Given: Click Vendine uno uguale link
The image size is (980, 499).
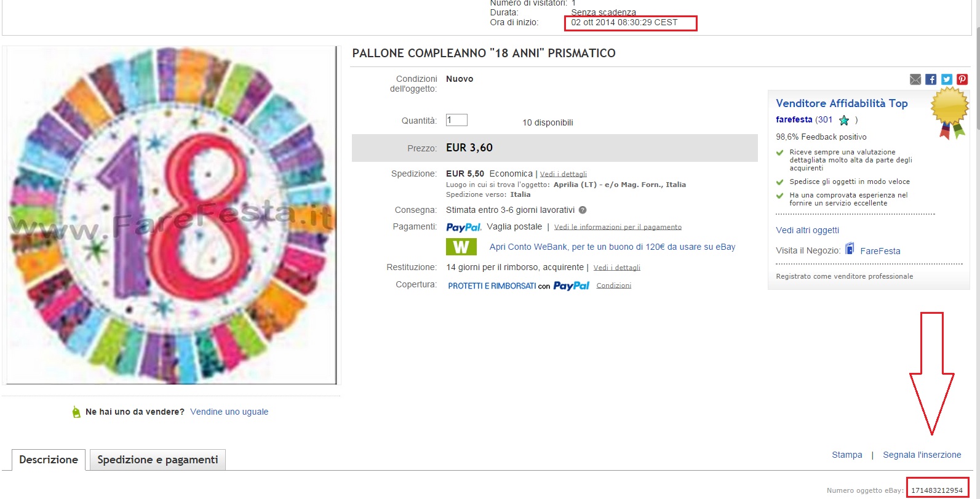Looking at the screenshot, I should click(229, 412).
